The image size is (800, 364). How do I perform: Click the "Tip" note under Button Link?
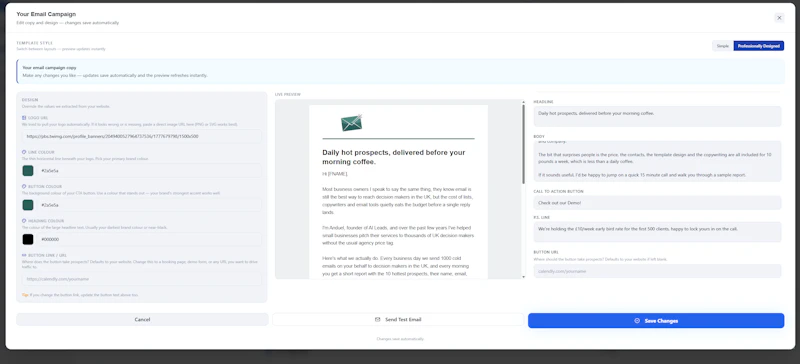pos(80,295)
